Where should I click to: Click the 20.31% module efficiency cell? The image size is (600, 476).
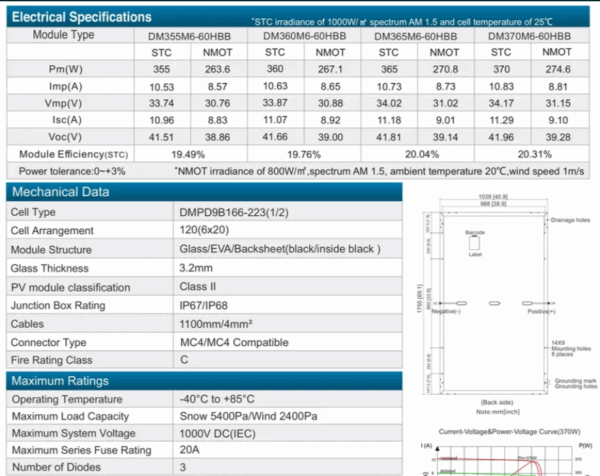pos(535,155)
